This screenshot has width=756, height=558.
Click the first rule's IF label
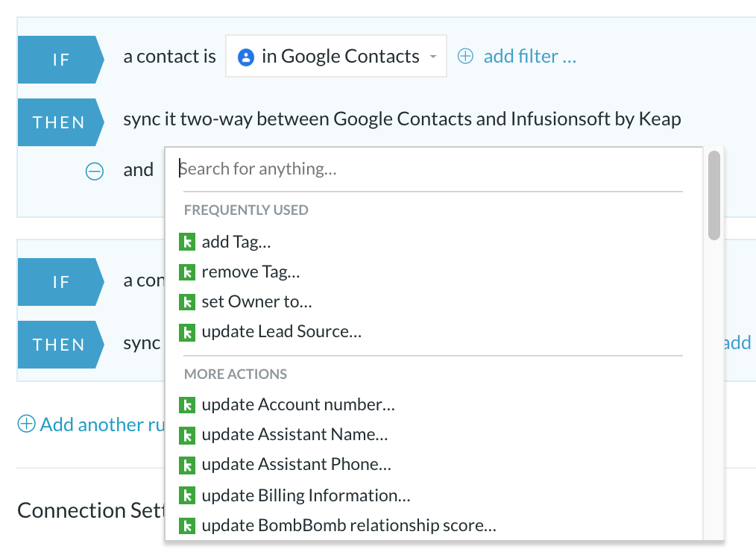(x=60, y=60)
